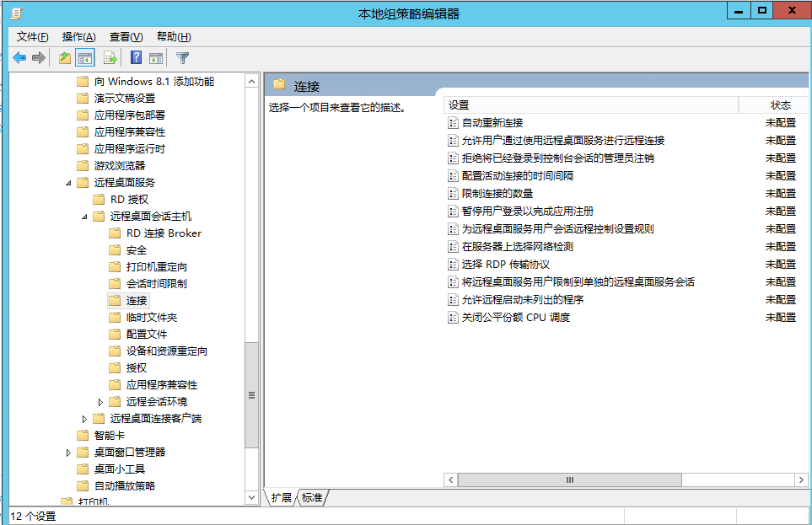Screen dimensions: 812x525
Task: Click the filter funnel icon
Action: pos(182,58)
